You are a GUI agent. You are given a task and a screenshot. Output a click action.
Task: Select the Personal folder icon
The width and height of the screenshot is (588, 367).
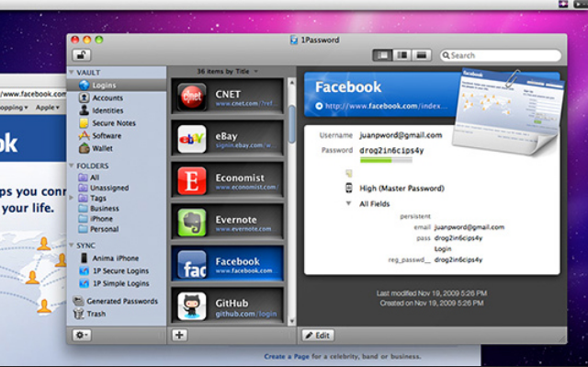[83, 229]
